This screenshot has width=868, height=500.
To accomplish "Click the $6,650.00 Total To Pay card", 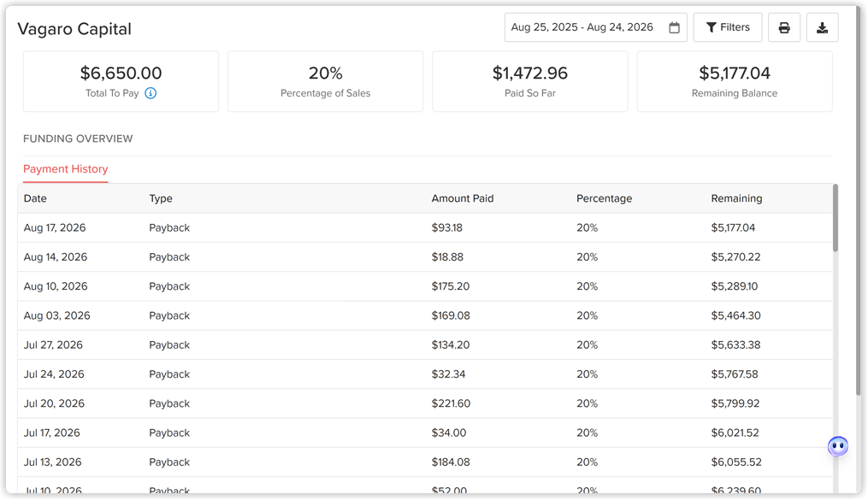I will pos(121,82).
